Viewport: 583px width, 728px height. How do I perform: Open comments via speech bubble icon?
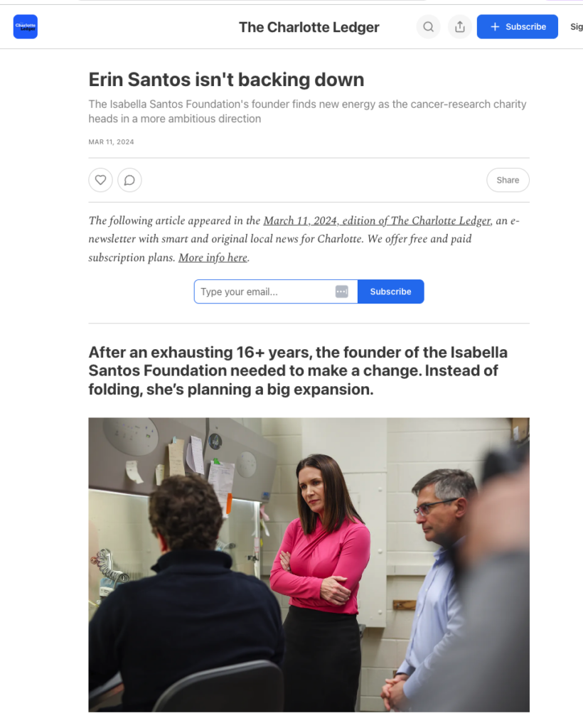click(129, 180)
